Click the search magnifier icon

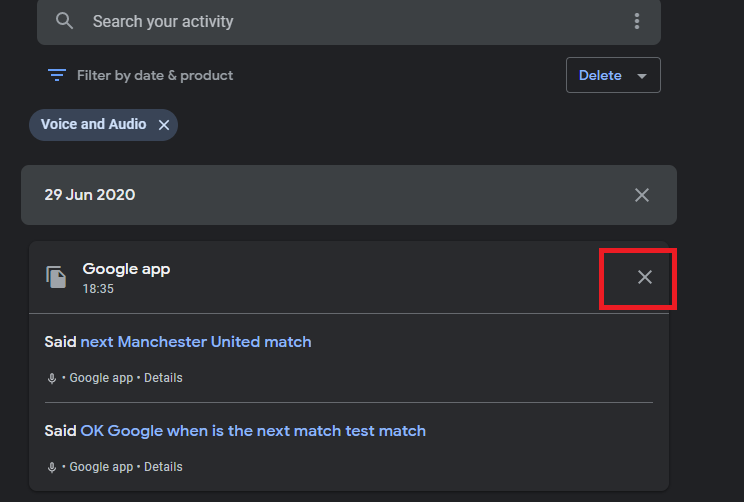(64, 21)
